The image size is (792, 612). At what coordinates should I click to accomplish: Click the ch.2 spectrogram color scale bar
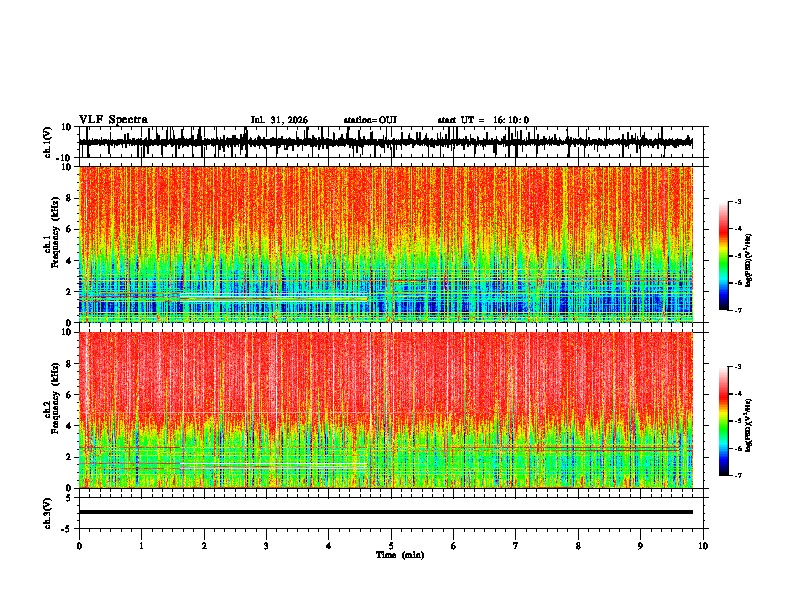[723, 421]
